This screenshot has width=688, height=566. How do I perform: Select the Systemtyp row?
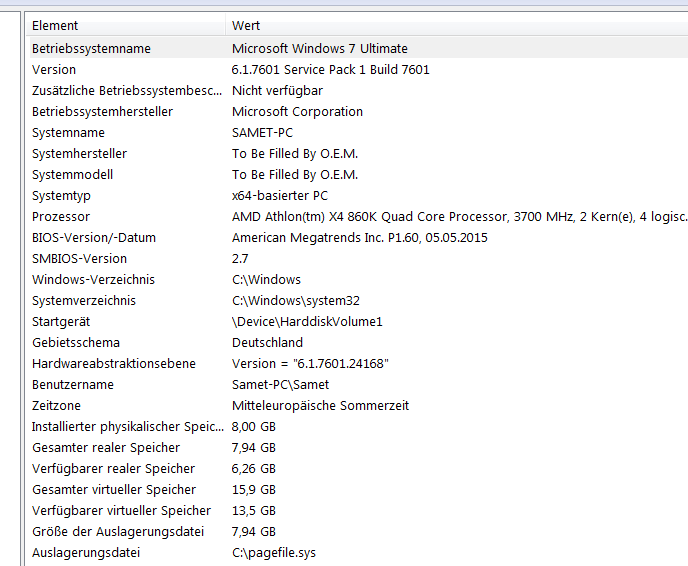pos(359,196)
